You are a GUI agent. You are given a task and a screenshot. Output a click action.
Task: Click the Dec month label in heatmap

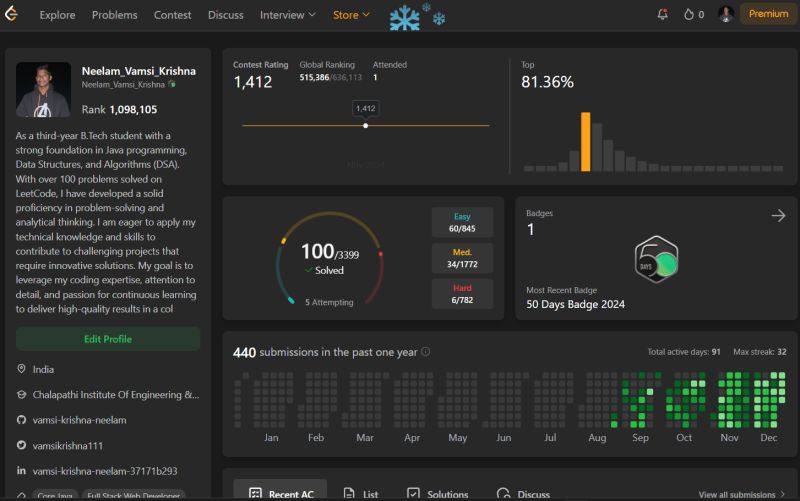768,437
